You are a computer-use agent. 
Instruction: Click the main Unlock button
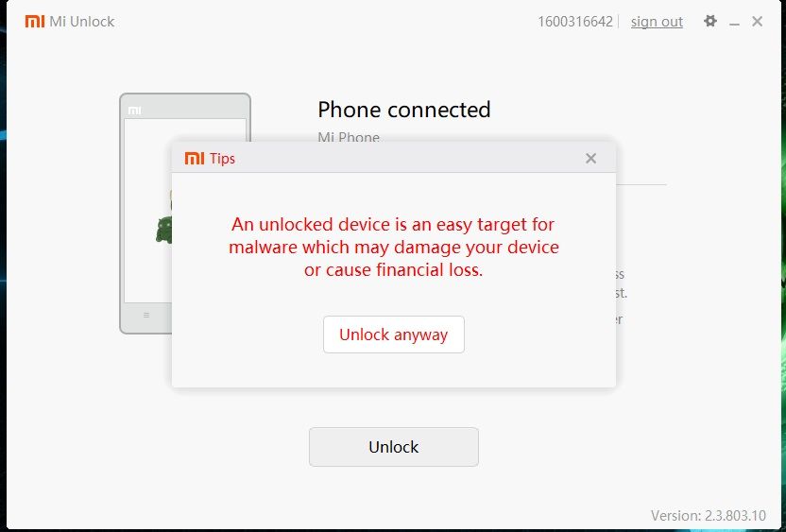pos(394,447)
